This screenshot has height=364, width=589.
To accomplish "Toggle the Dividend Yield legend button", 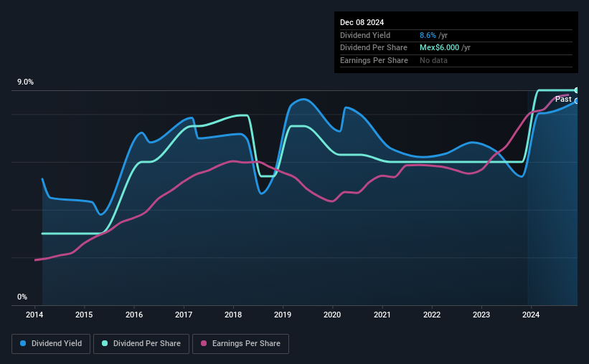I will [51, 344].
